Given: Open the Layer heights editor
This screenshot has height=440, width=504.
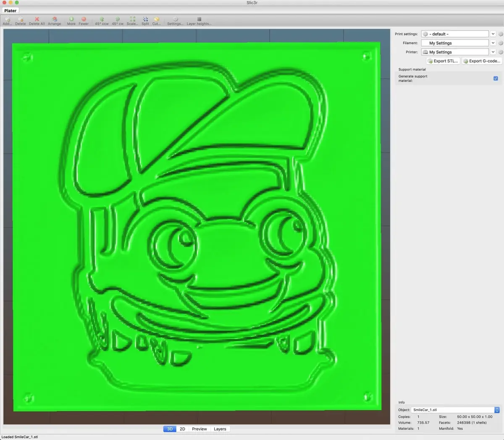Looking at the screenshot, I should click(x=199, y=21).
